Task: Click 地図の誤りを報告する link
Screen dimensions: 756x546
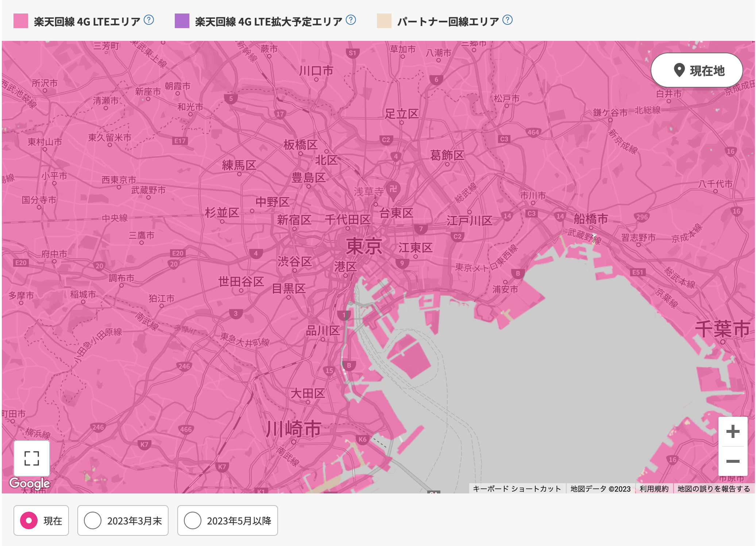Action: click(x=713, y=489)
